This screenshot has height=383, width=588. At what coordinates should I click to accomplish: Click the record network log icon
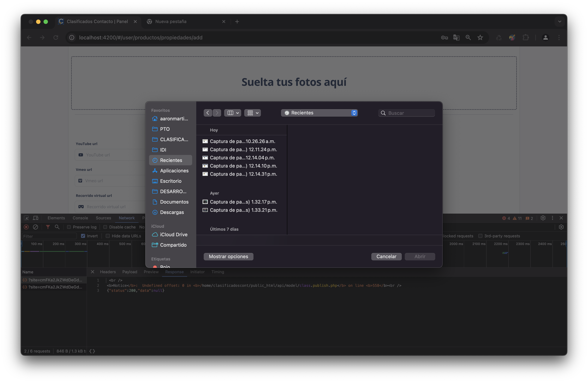pos(26,227)
